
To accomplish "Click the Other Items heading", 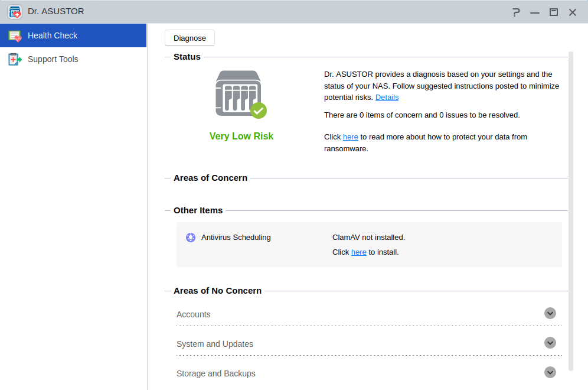I will [198, 210].
